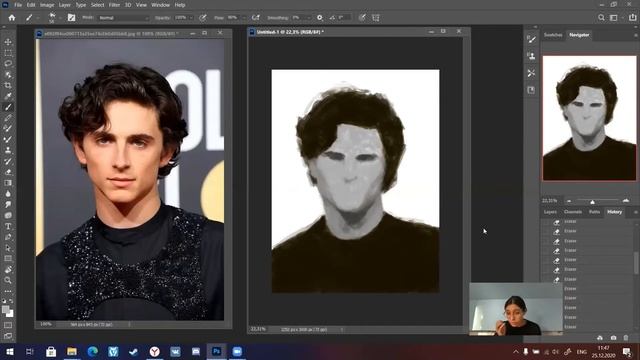Open symmetry paint options icon
This screenshot has width=640, height=360.
[x=376, y=18]
